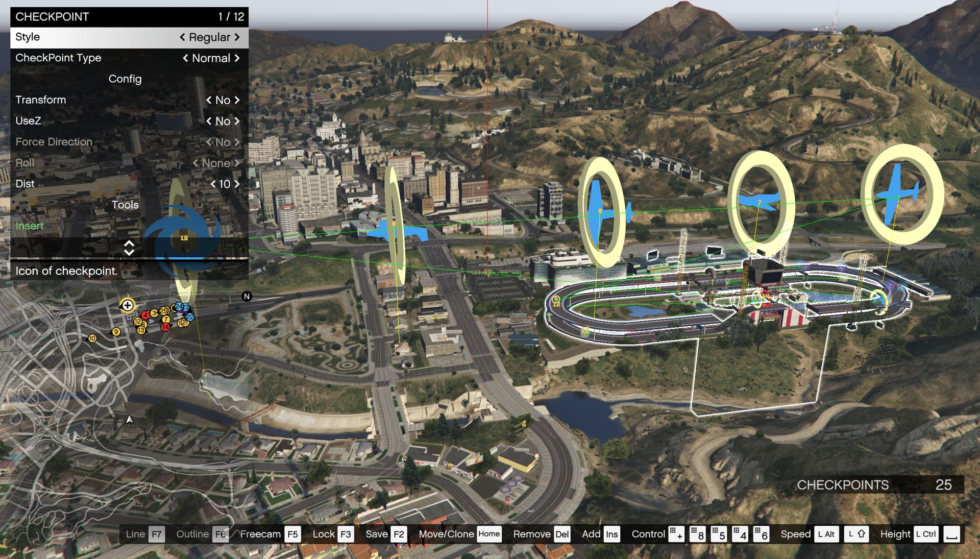Click the spacebar Height key icon
Viewport: 980px width, 559px height.
click(952, 534)
